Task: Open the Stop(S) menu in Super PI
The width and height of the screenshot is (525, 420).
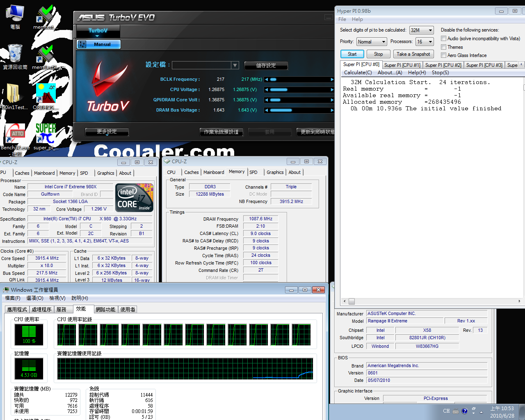Action: point(440,73)
